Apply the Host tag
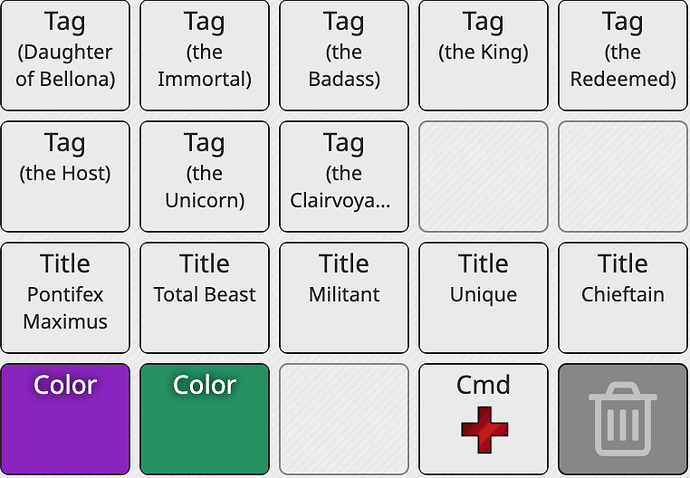Image resolution: width=690 pixels, height=478 pixels. coord(65,176)
